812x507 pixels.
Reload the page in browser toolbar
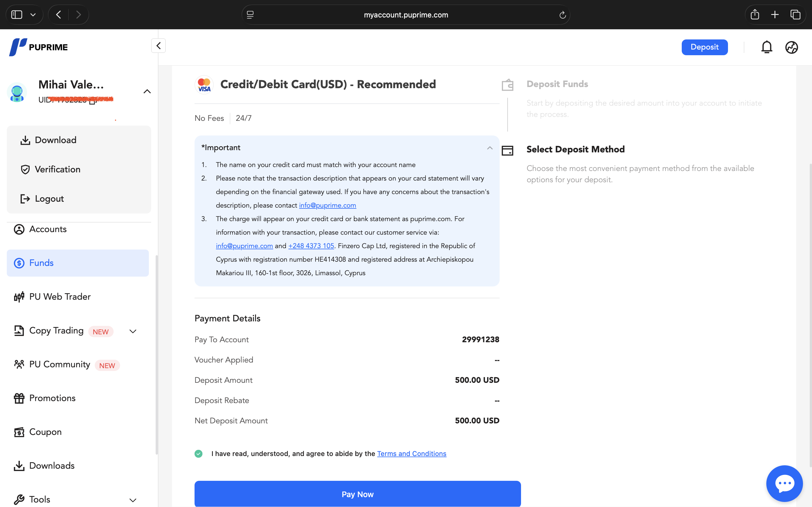[562, 15]
